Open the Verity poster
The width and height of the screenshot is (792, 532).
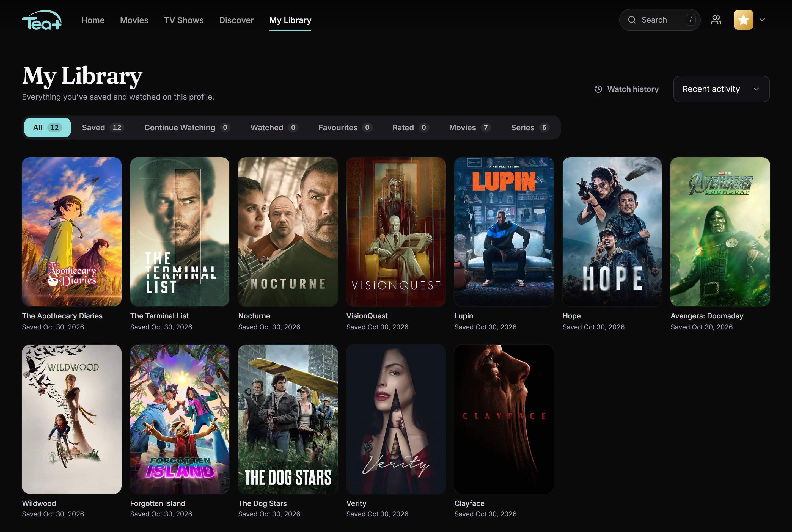pos(396,419)
